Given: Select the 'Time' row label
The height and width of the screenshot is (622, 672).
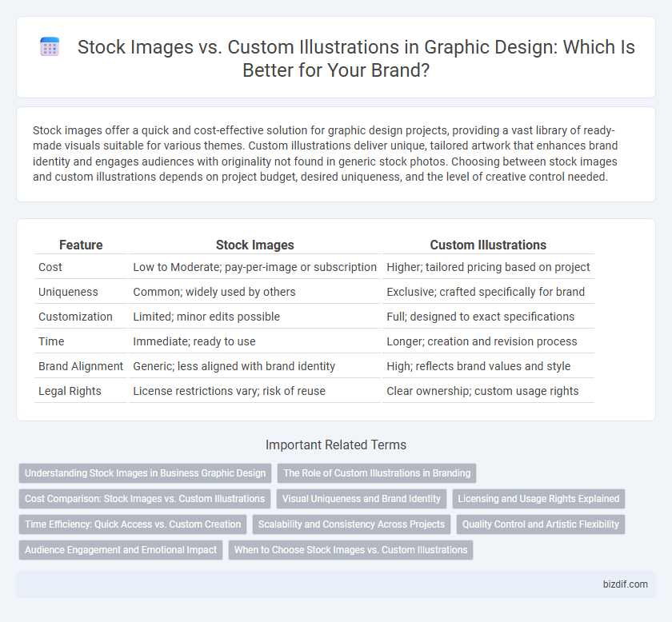Looking at the screenshot, I should 51,341.
